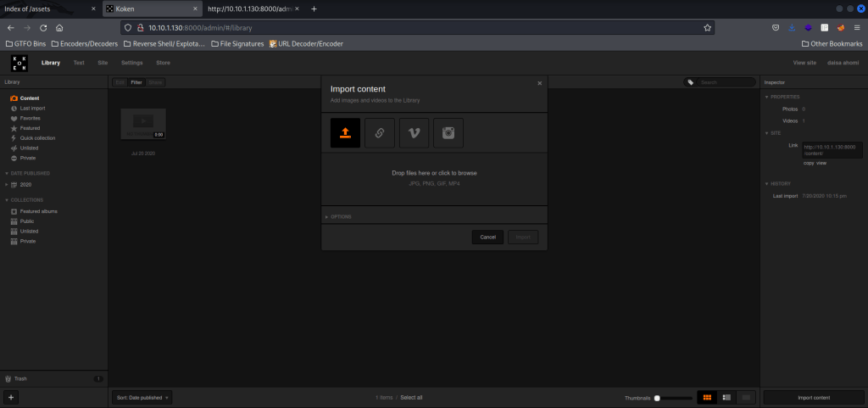This screenshot has width=868, height=408.
Task: Switch to list view layout
Action: pyautogui.click(x=726, y=397)
